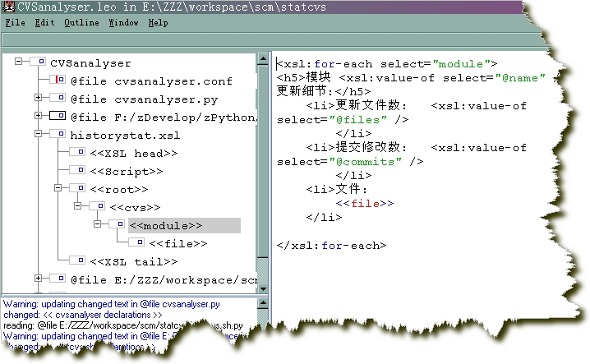
Task: Open the File menu
Action: pos(15,22)
